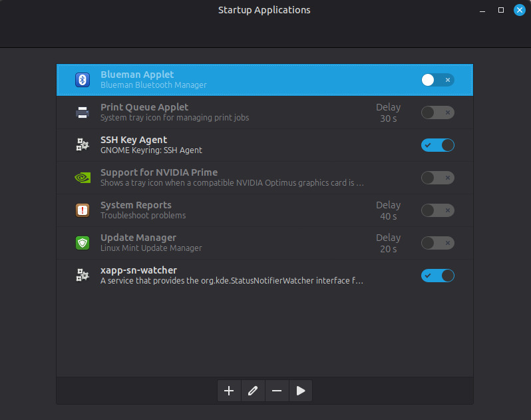Edit the selected startup entry with pencil
Screen dimensions: 531x420
pyautogui.click(x=253, y=391)
